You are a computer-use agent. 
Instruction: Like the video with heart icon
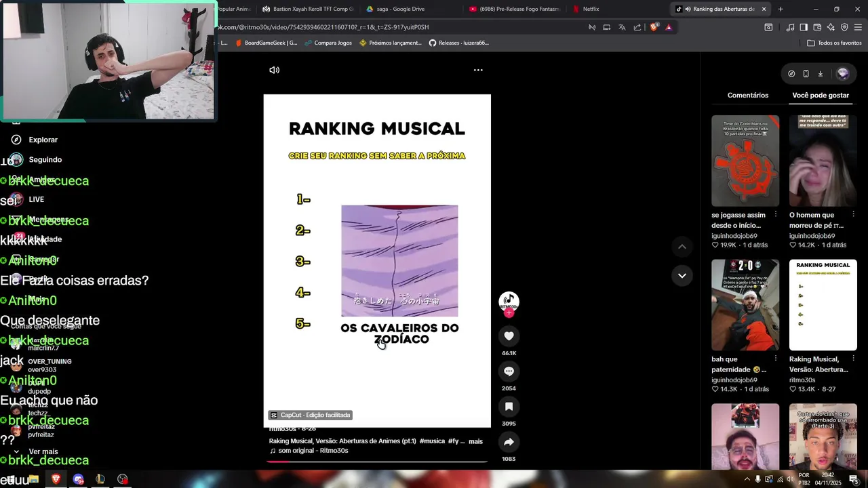pos(509,335)
